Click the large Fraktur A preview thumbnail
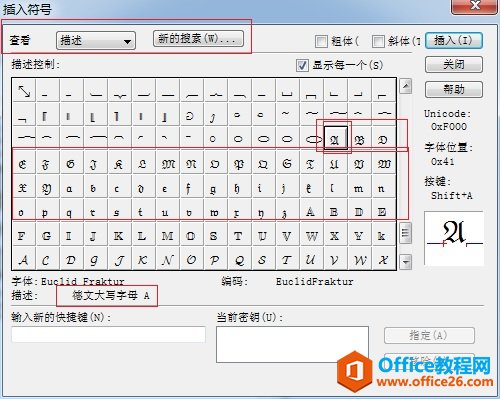500x399 pixels. (454, 238)
